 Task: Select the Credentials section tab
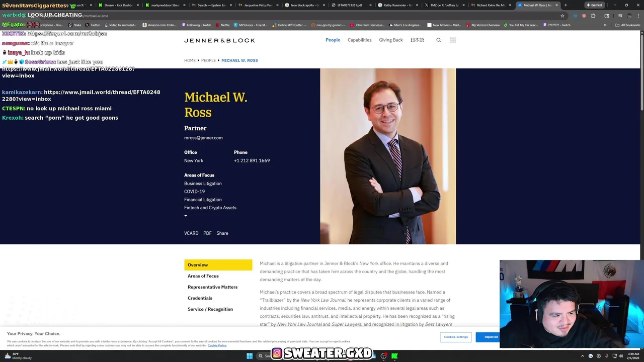(x=200, y=298)
